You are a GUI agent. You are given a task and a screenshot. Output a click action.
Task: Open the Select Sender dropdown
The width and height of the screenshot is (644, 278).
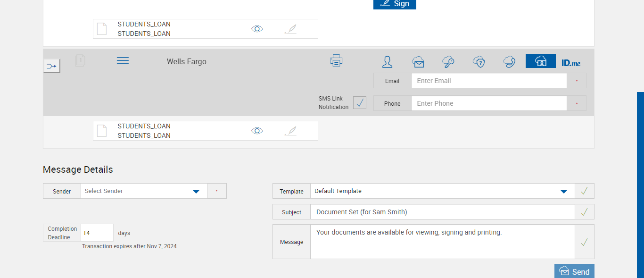click(x=196, y=191)
